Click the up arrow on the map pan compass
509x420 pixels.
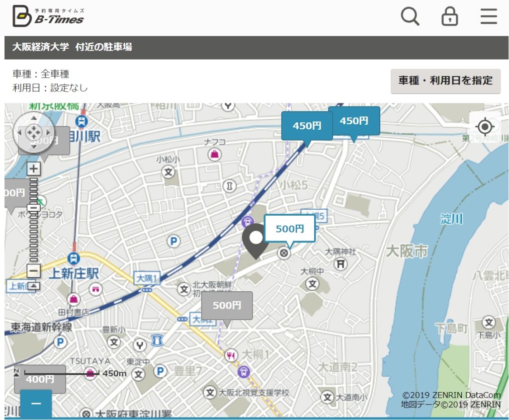33,119
